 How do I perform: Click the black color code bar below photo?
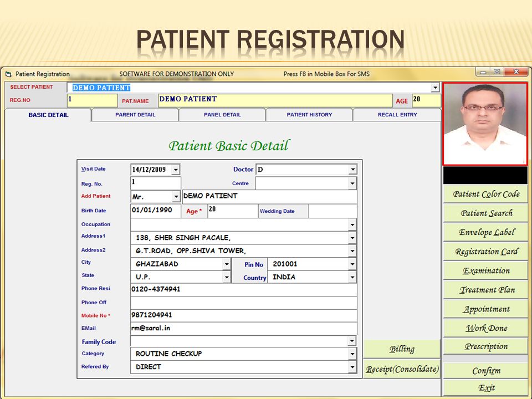tap(485, 176)
